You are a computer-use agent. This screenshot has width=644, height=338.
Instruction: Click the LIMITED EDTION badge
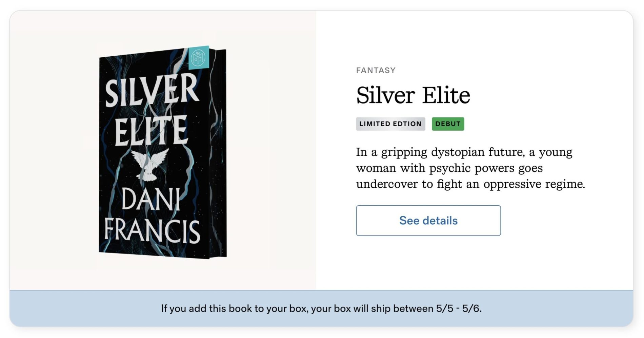(x=390, y=124)
